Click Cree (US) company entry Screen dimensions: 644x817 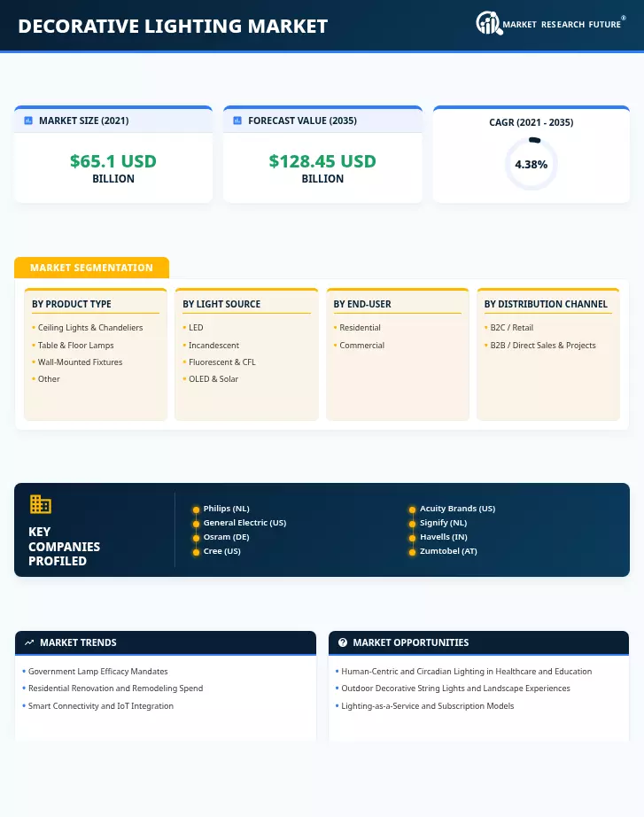click(222, 551)
